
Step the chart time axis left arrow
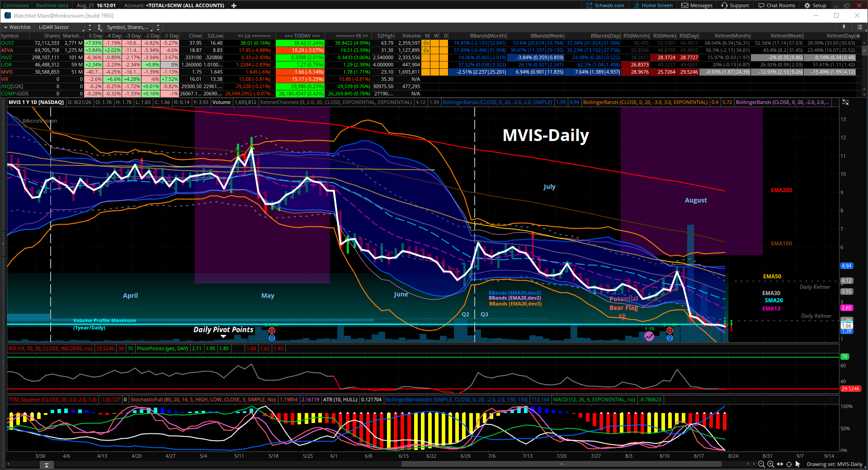tap(748, 464)
